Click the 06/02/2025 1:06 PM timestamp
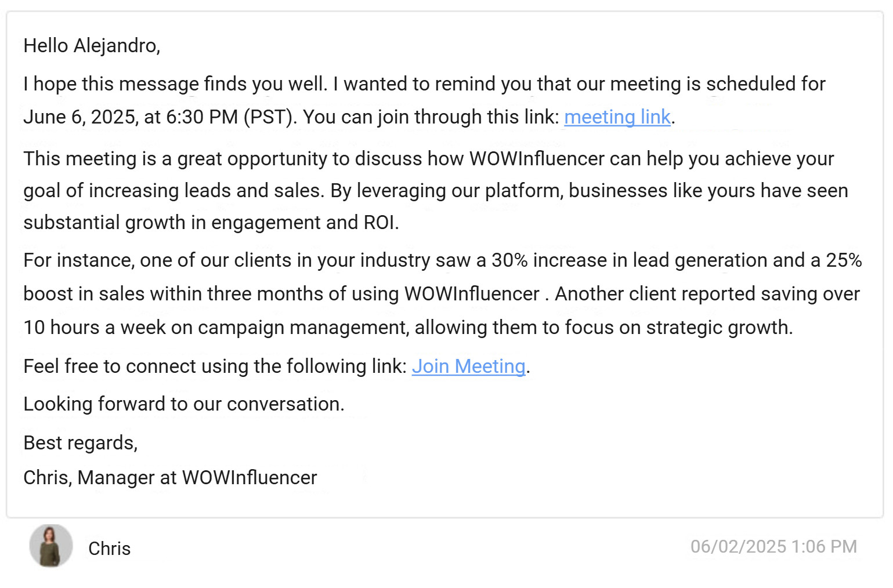 point(773,547)
